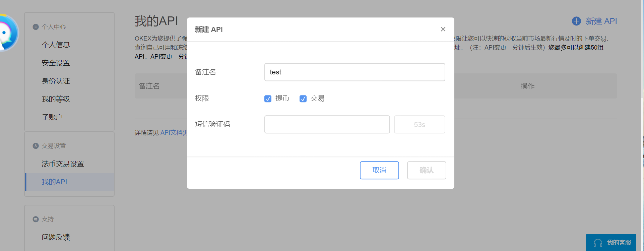Image resolution: width=644 pixels, height=251 pixels.
Task: Click the 我的API page heading
Action: click(x=156, y=21)
